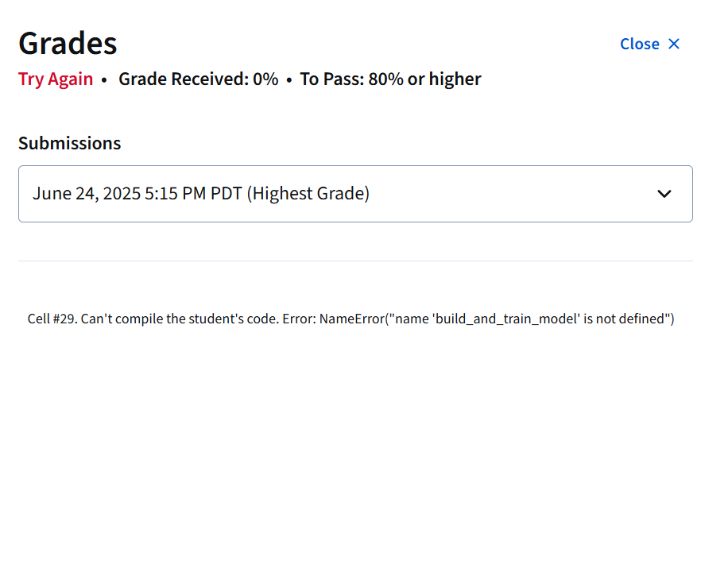Viewport: 728px width, 572px height.
Task: Click the horizontal divider below submissions
Action: pos(355,261)
